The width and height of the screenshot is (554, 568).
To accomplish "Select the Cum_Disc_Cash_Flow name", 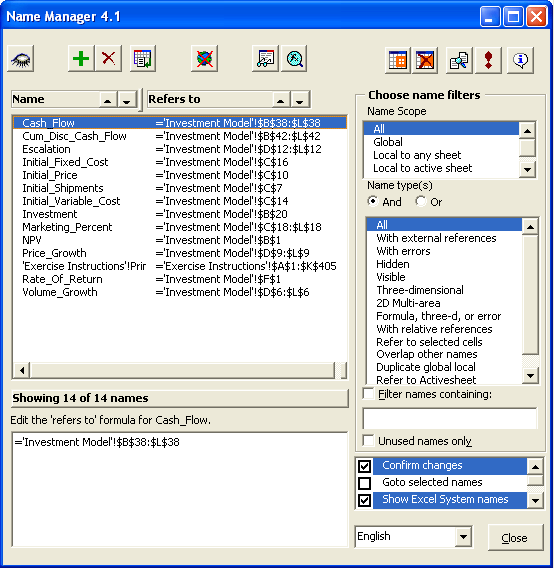I will [x=180, y=136].
